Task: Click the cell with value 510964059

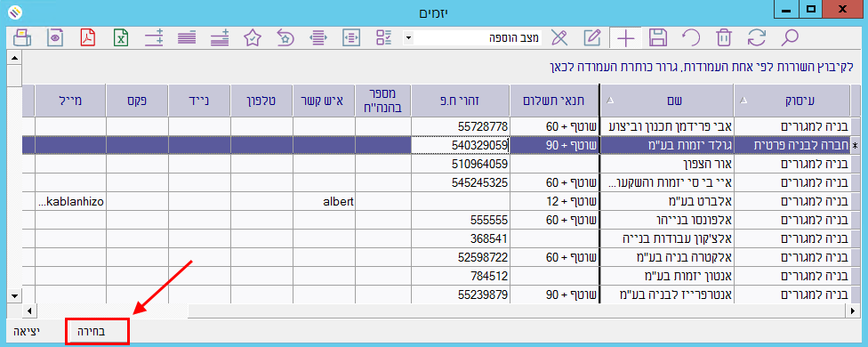Action: [460, 164]
